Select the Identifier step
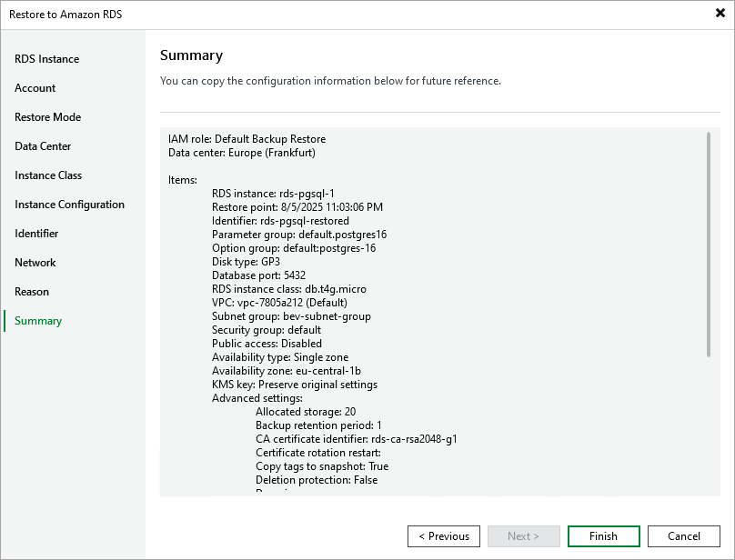This screenshot has width=735, height=560. pos(36,234)
